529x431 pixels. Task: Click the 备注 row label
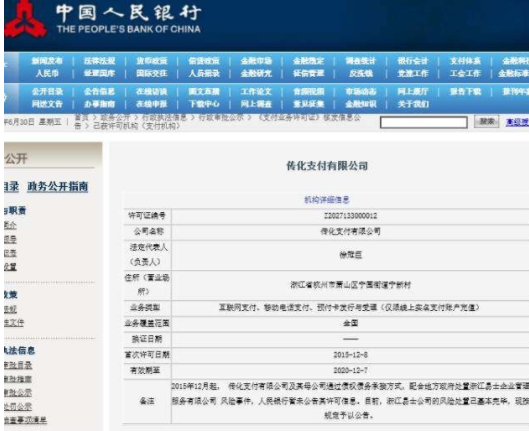[147, 401]
